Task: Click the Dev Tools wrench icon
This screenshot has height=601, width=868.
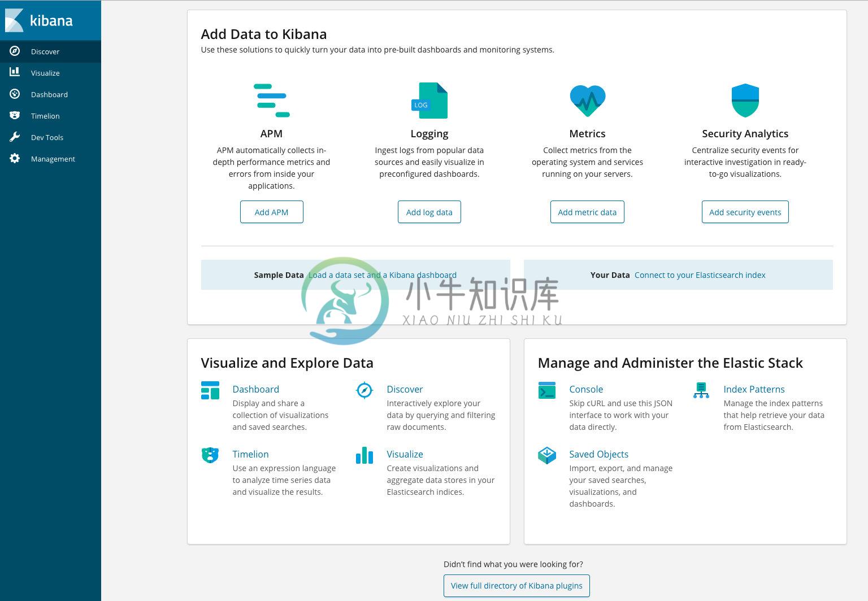Action: [15, 137]
